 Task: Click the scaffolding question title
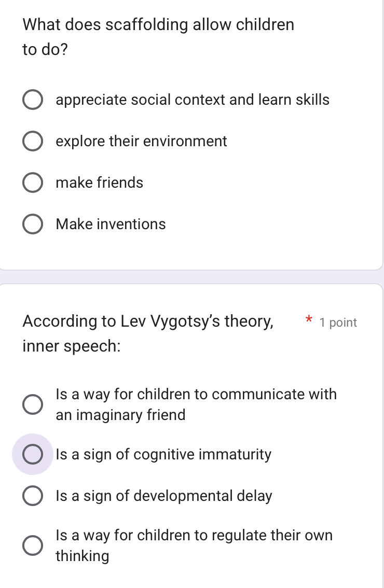(x=158, y=36)
